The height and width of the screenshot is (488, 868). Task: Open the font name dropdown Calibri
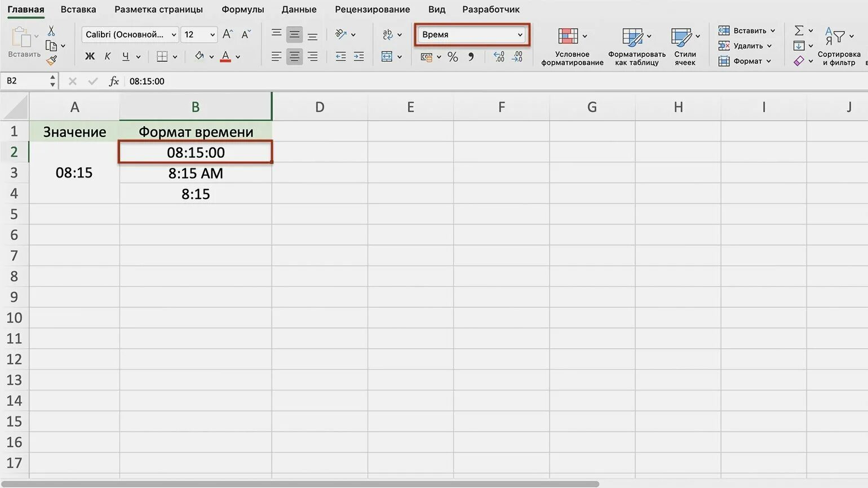click(130, 34)
